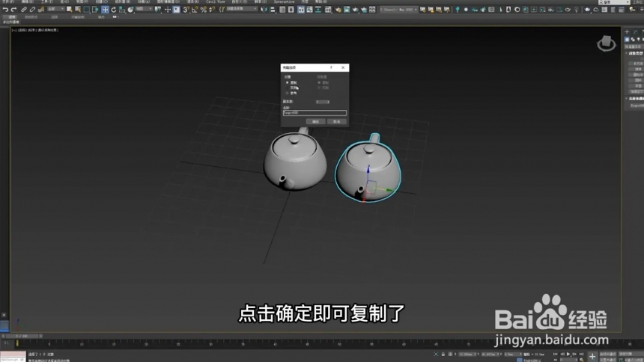644x362 pixels.
Task: Click number of copies spinner arrows
Action: [x=328, y=102]
